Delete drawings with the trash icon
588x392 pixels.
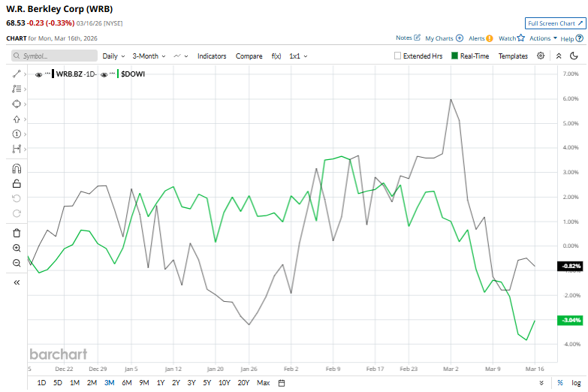17,233
